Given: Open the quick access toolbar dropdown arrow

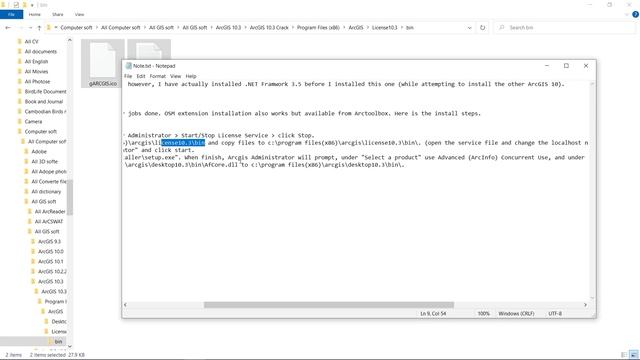Looking at the screenshot, I should point(32,5).
